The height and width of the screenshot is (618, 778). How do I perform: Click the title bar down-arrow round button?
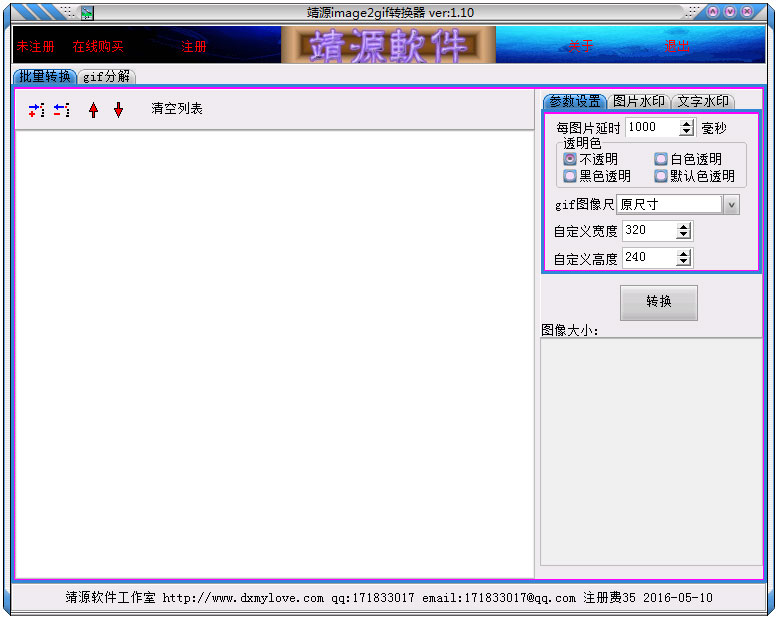[x=730, y=11]
